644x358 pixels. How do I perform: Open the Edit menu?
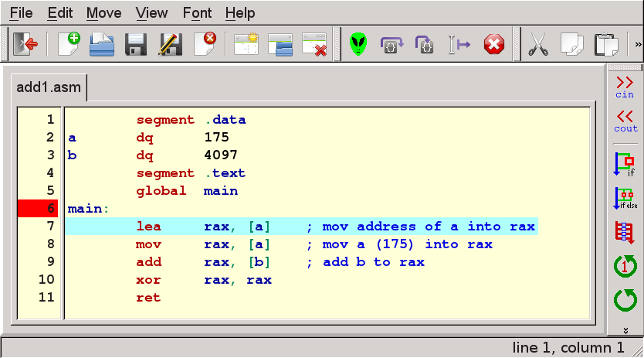coord(60,13)
